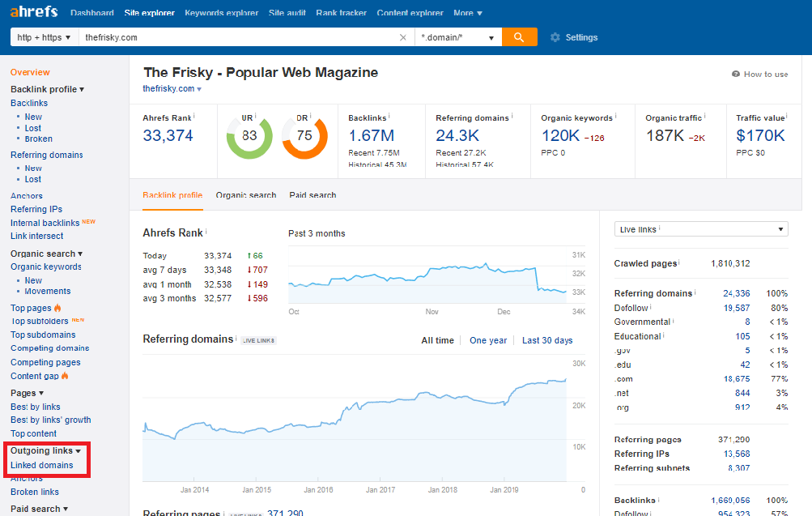812x516 pixels.
Task: Click the How to use help icon
Action: [x=735, y=74]
